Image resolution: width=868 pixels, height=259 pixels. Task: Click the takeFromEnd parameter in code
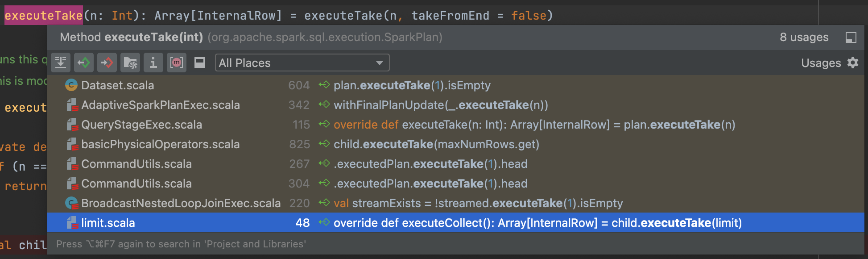pyautogui.click(x=450, y=16)
